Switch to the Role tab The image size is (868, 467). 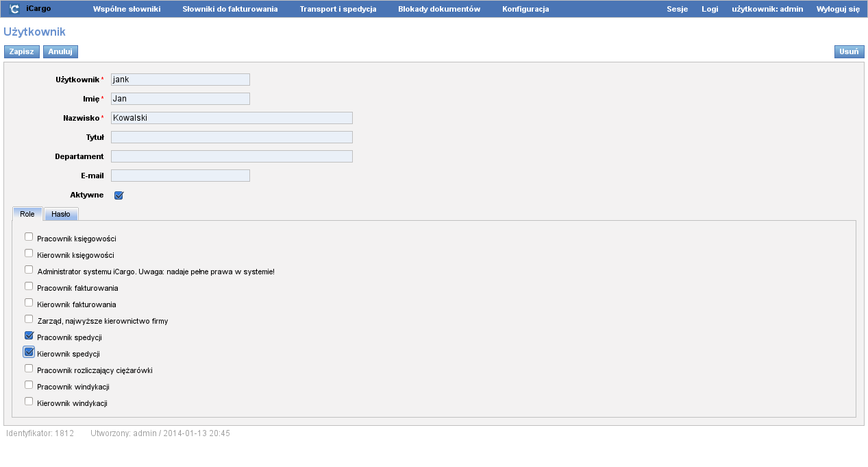click(27, 214)
